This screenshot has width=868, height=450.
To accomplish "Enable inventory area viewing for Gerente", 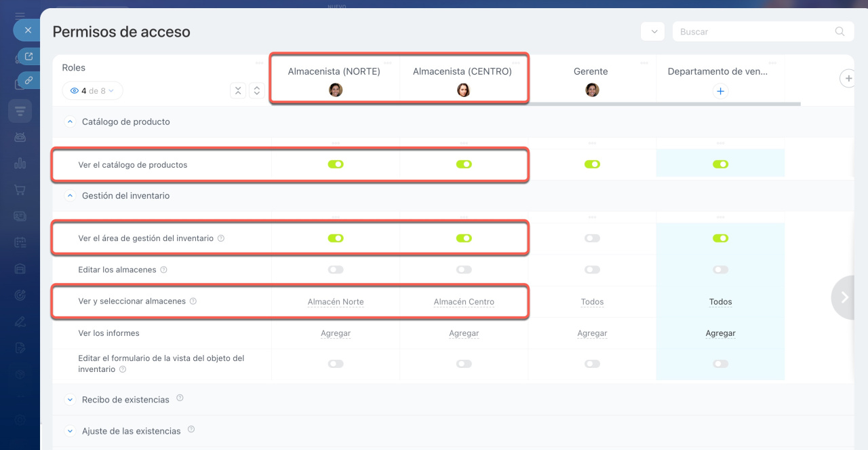I will 592,238.
